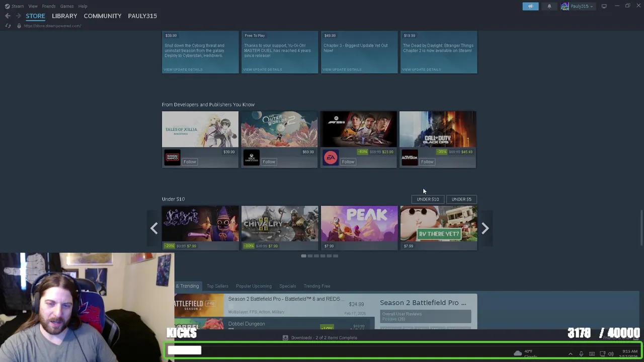Reload the store page with refresh icon

pyautogui.click(x=8, y=26)
